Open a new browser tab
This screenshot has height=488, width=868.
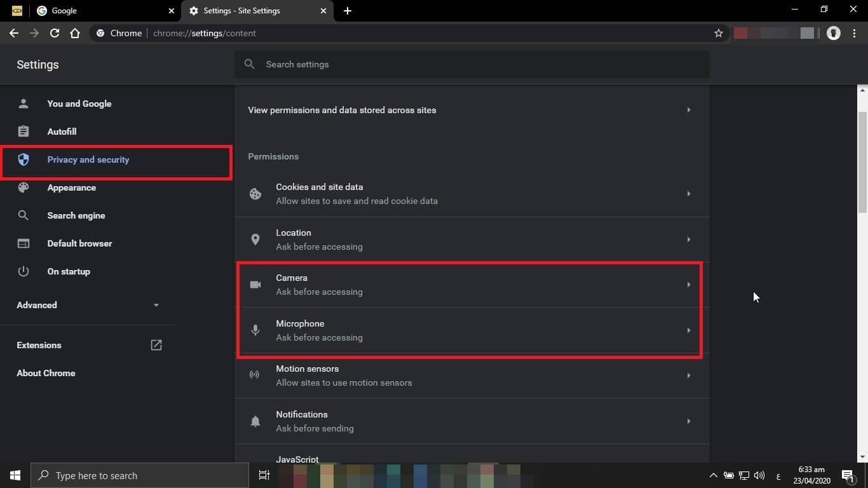[347, 11]
